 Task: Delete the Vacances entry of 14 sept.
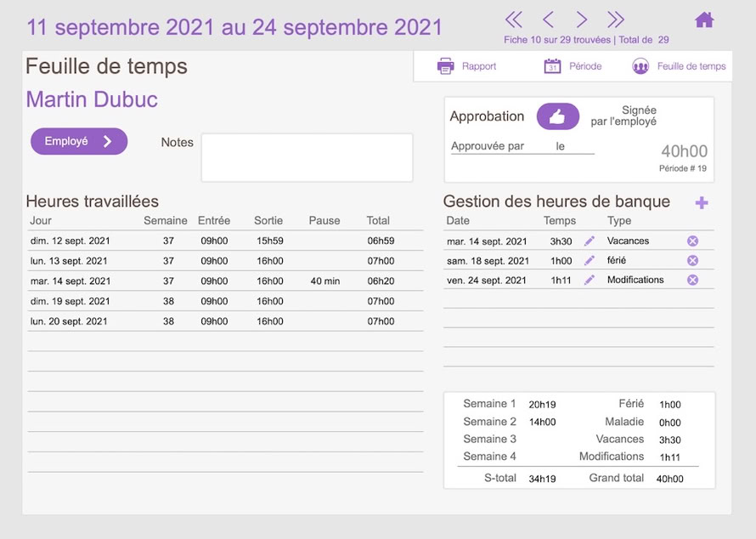[x=692, y=241]
